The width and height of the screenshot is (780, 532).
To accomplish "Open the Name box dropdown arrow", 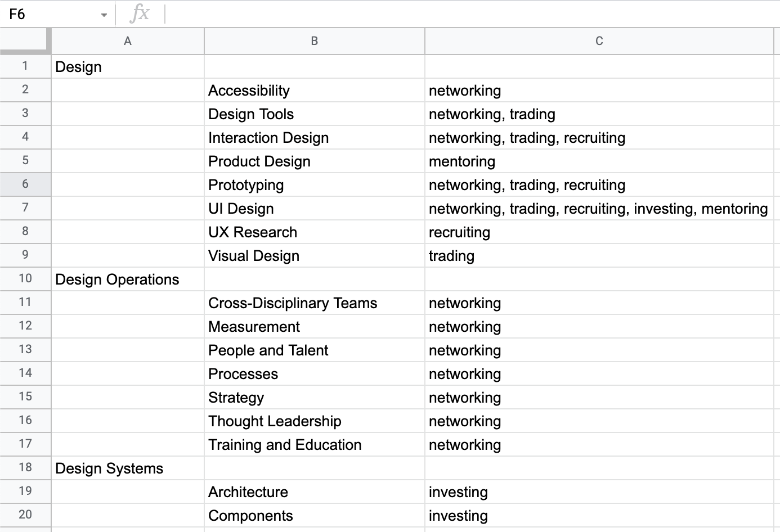I will (104, 15).
